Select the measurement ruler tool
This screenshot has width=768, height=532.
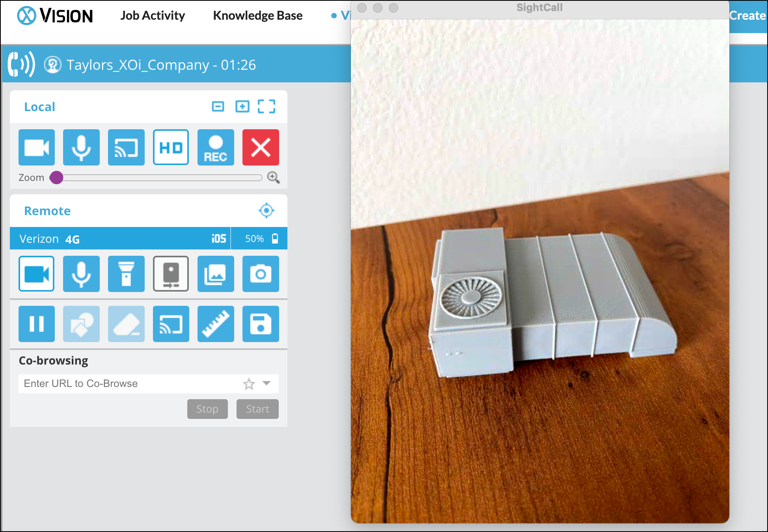[x=216, y=324]
